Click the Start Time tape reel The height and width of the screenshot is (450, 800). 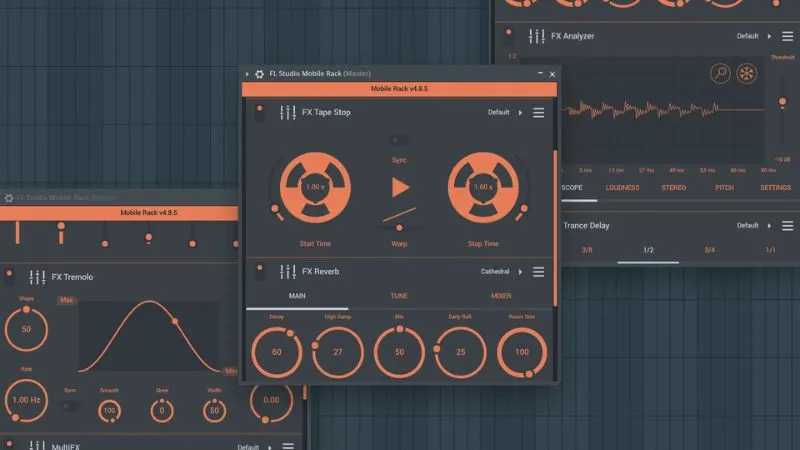click(x=315, y=187)
